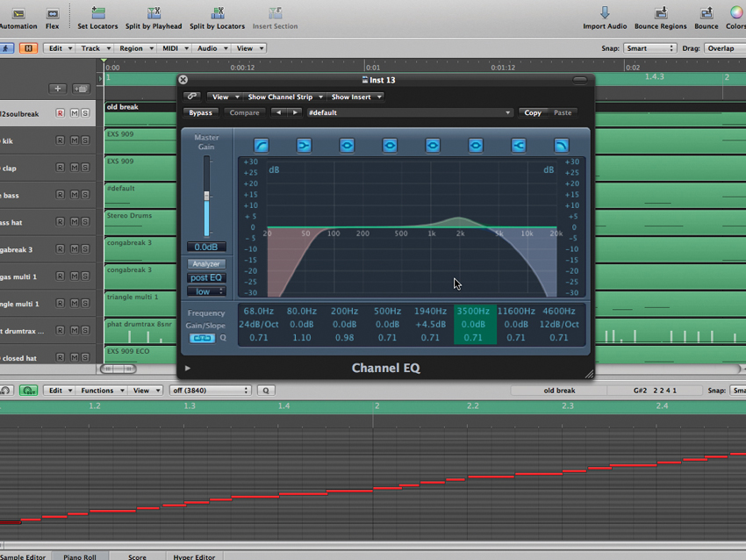Click the +4.5dB gain value

click(431, 325)
